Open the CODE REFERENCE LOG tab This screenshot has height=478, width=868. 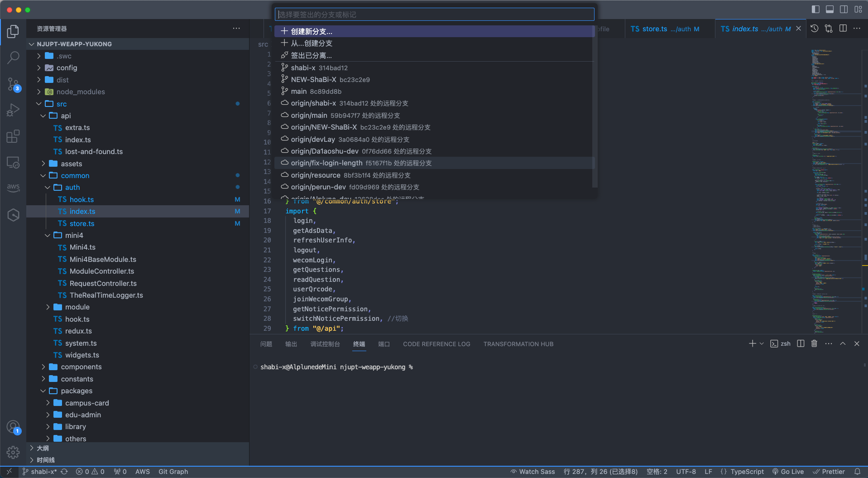pos(436,344)
